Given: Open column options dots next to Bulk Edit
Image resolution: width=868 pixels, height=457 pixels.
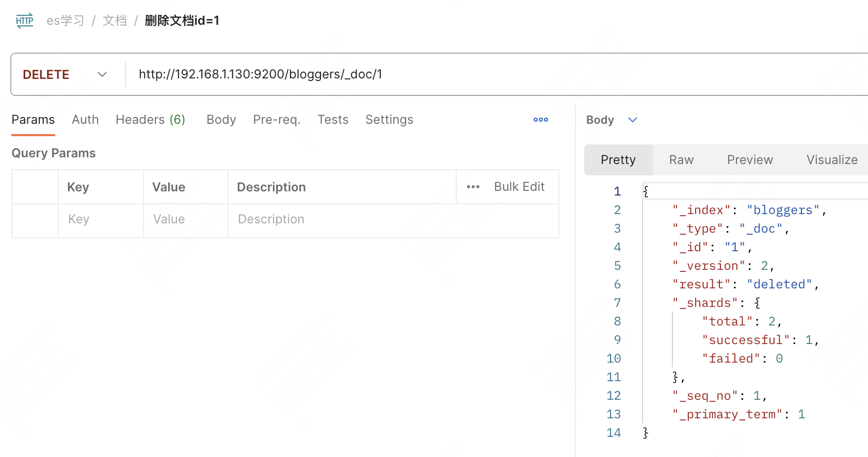Looking at the screenshot, I should coord(473,187).
